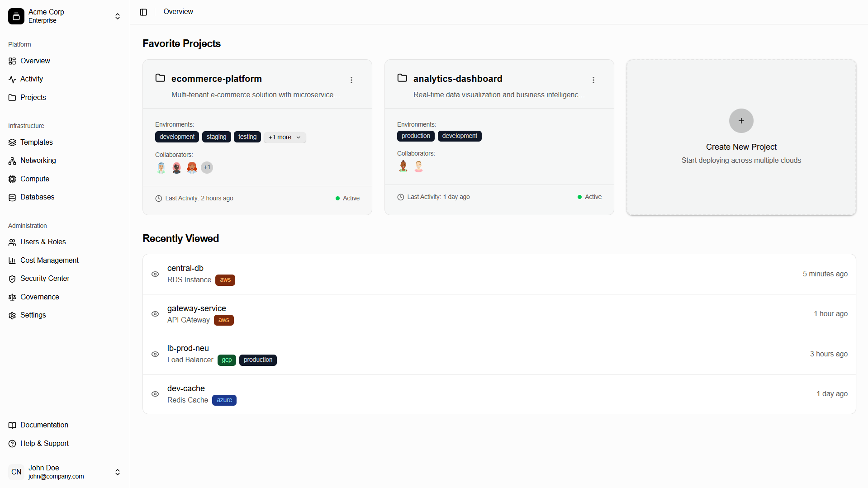Click the +1 collaborators avatar badge
This screenshot has width=868, height=488.
click(x=207, y=168)
